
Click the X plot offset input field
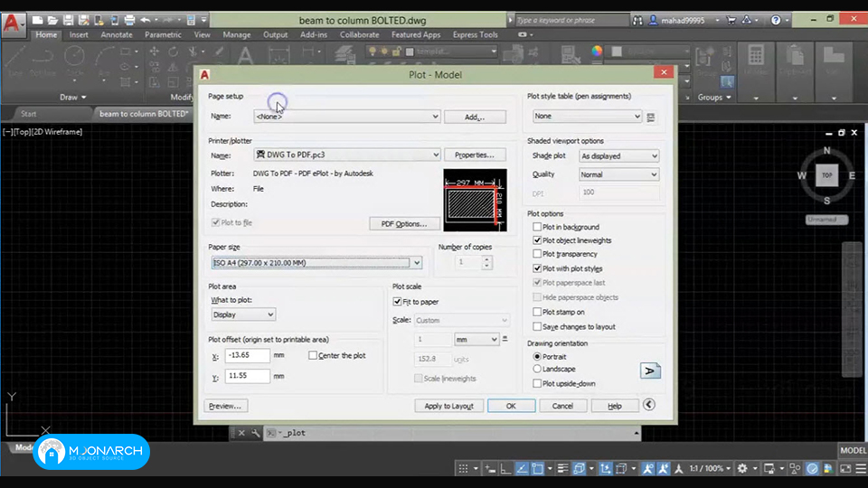(x=247, y=355)
